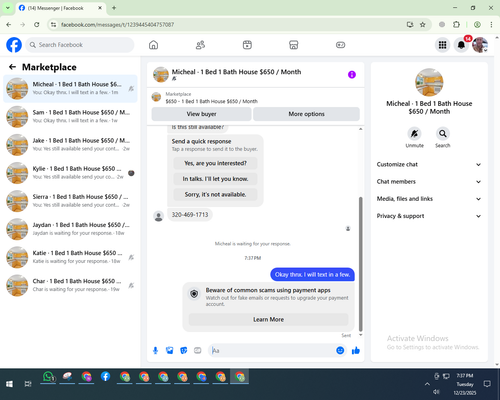500x400 pixels.
Task: Expand Media, files and links section
Action: [429, 199]
